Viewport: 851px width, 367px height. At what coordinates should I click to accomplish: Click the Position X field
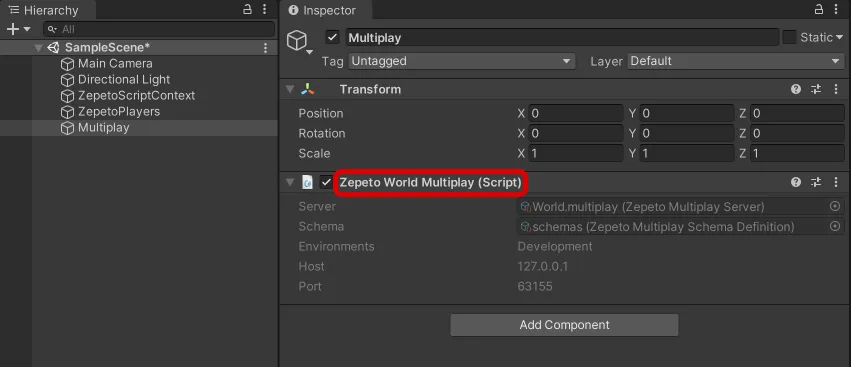tap(575, 113)
